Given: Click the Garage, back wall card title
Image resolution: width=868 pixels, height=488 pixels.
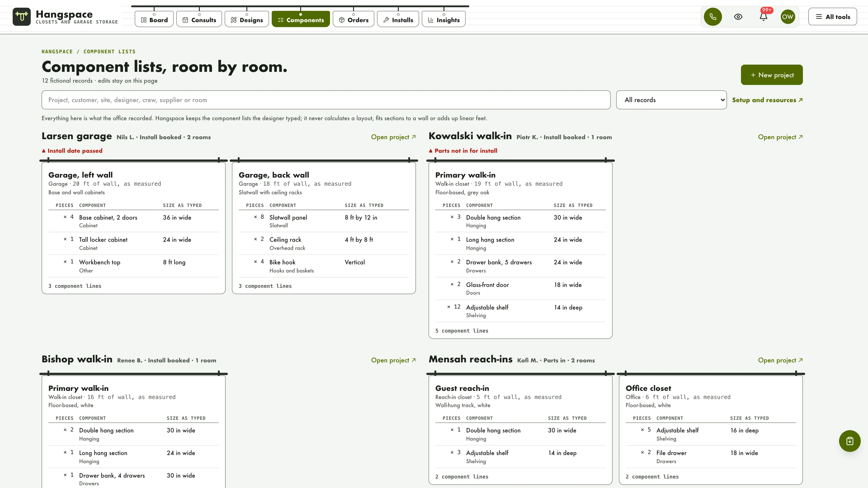Looking at the screenshot, I should pos(274,175).
